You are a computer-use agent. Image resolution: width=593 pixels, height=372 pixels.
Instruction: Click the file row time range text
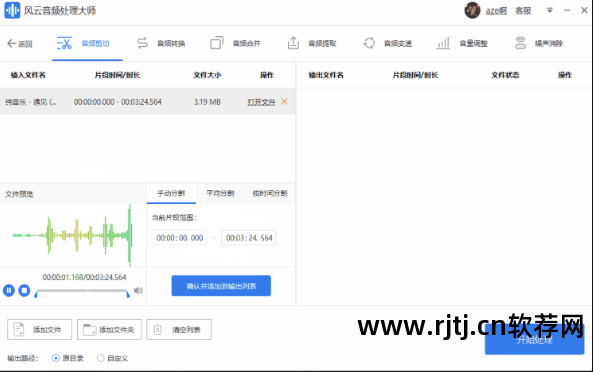click(118, 102)
